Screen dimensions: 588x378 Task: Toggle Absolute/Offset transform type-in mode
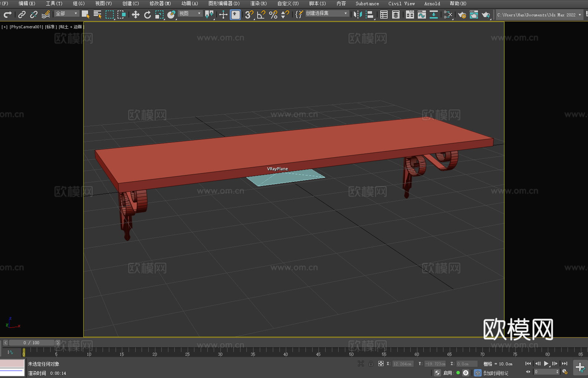coord(381,364)
